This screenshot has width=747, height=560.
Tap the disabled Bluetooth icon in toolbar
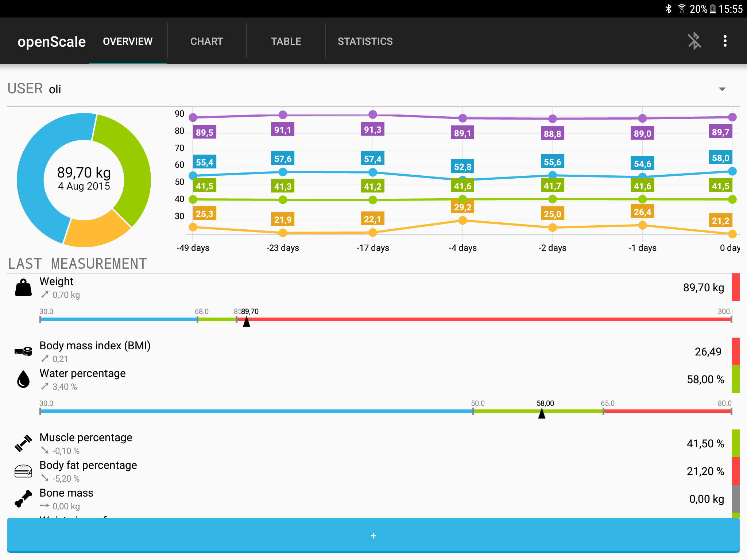(694, 41)
